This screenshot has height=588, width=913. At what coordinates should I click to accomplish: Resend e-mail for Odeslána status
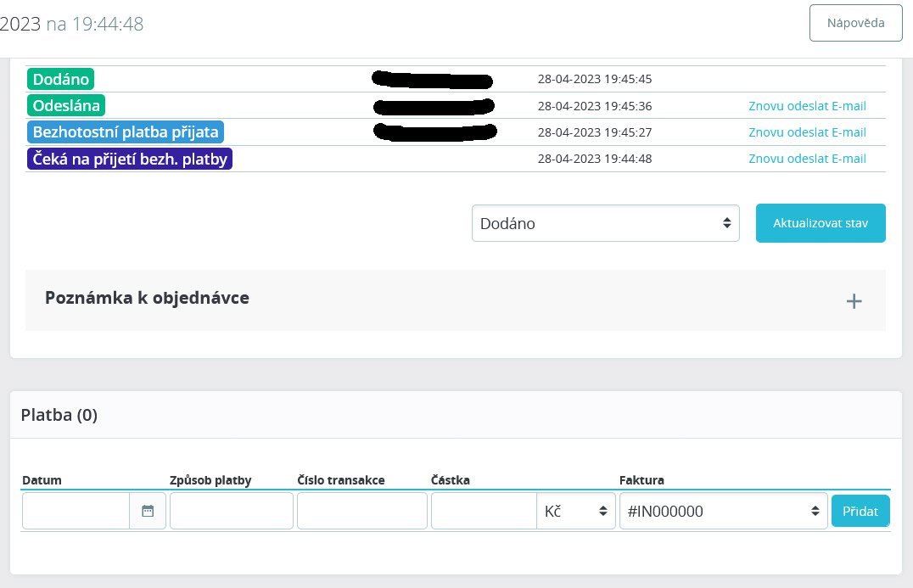coord(807,106)
